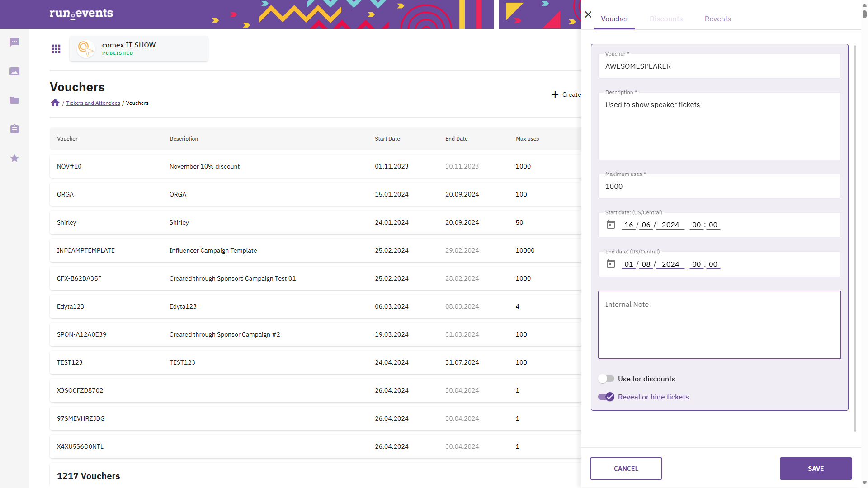Edit the end date day value 01
Screen dimensions: 868x488
[x=629, y=264]
